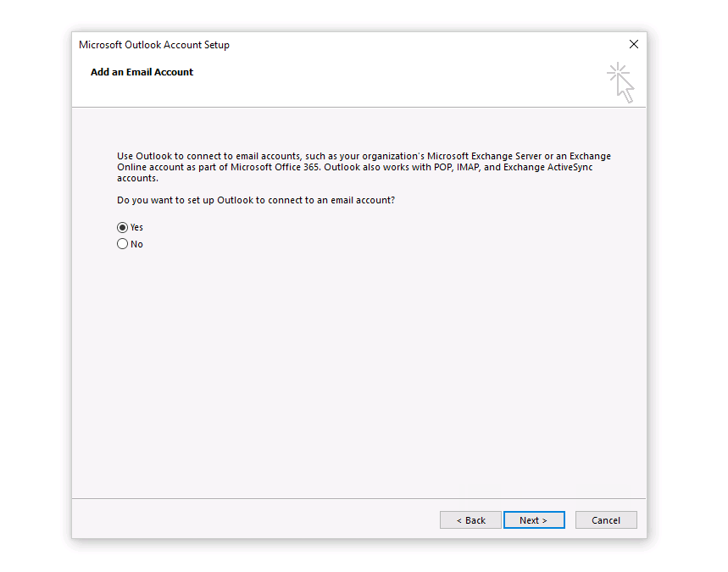Click "Microsoft Exchange Server" in the description
The width and height of the screenshot is (728, 572).
pyautogui.click(x=484, y=156)
